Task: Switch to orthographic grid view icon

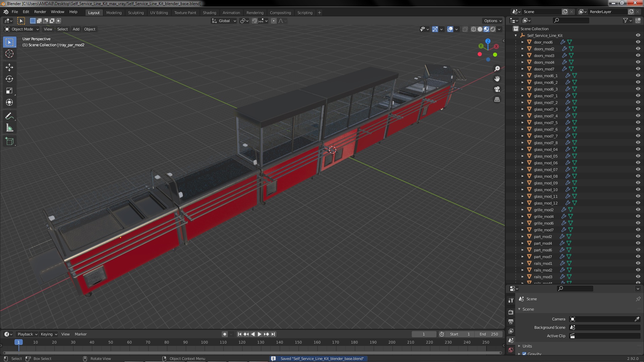Action: point(497,100)
